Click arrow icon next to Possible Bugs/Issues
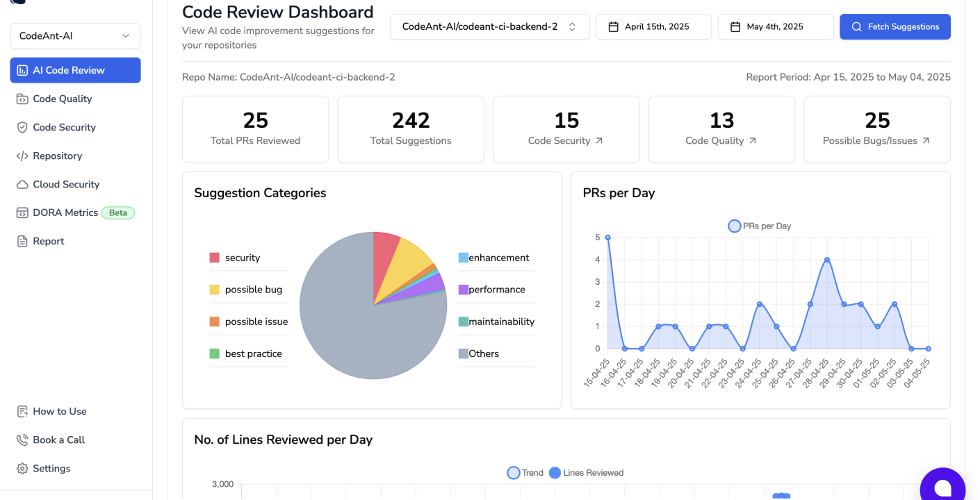The width and height of the screenshot is (980, 500). pyautogui.click(x=926, y=140)
